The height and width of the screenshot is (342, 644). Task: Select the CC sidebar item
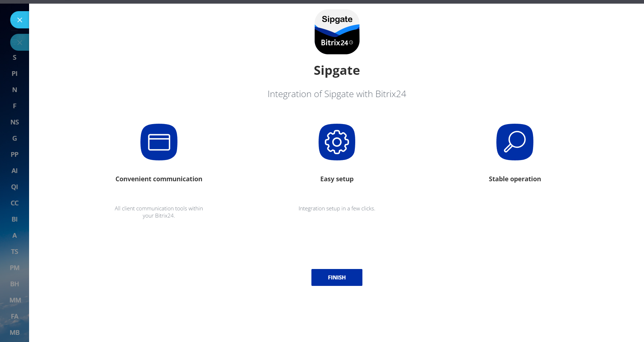pyautogui.click(x=15, y=203)
